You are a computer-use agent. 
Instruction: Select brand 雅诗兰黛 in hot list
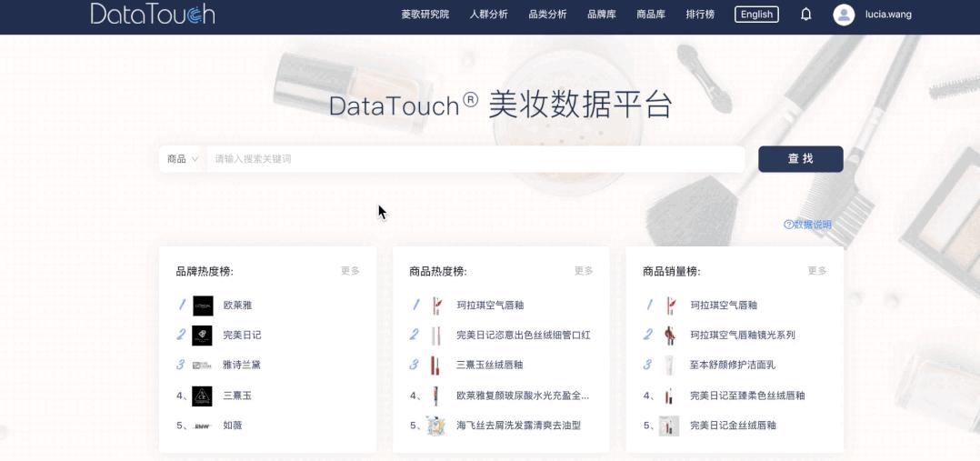point(243,366)
